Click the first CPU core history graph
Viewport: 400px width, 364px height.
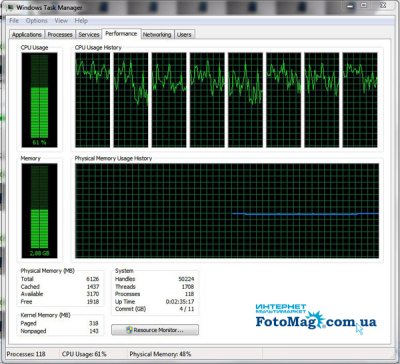[93, 100]
